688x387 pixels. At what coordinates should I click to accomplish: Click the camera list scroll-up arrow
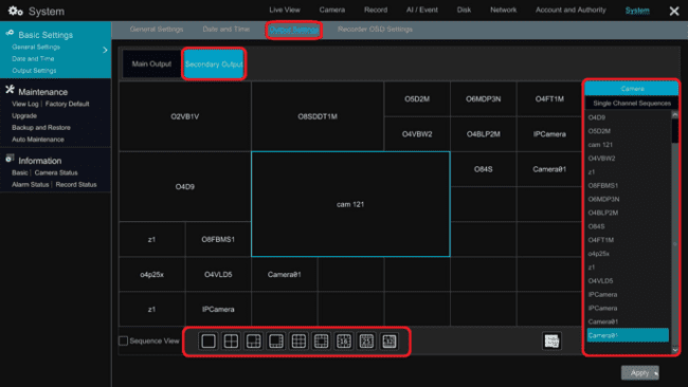click(x=675, y=115)
